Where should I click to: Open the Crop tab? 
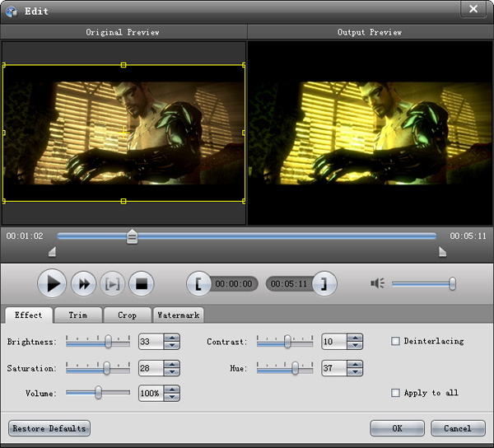[x=128, y=315]
